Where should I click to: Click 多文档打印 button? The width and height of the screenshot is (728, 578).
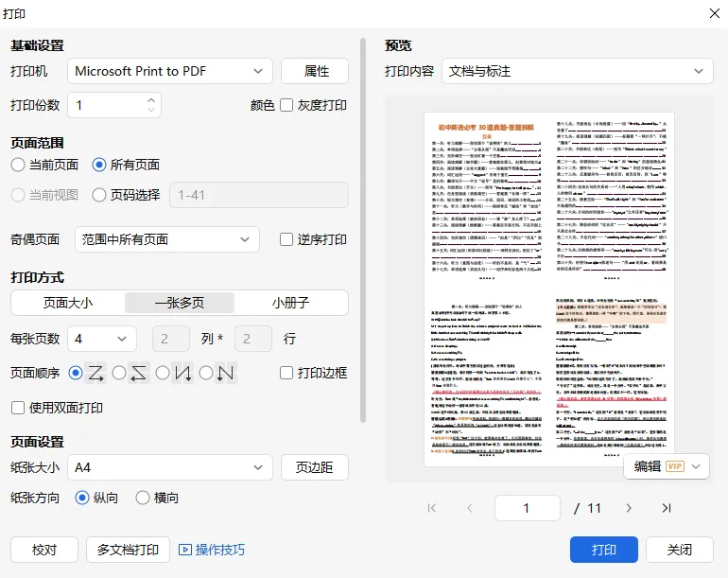coord(129,550)
